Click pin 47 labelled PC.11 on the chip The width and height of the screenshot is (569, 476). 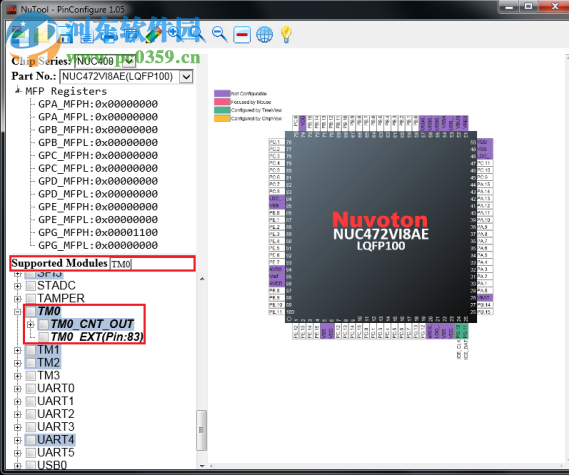coord(485,163)
